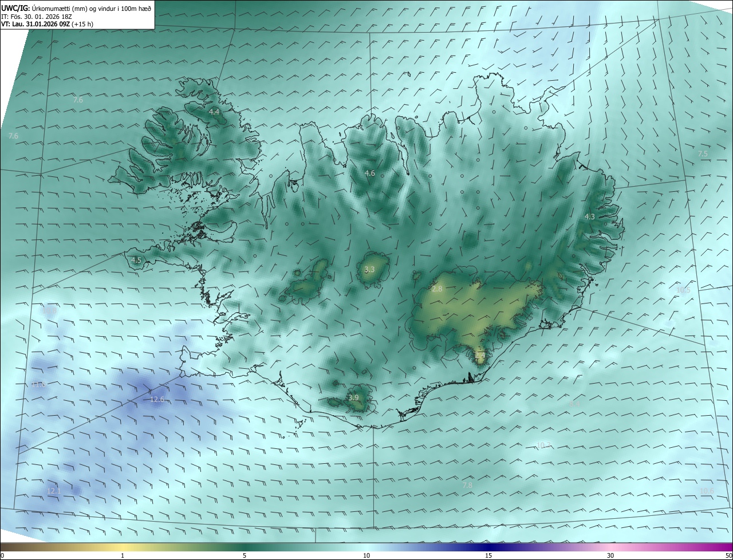
Task: Click the 4.5 value on Snæfellsnes peninsula
Action: pos(136,260)
